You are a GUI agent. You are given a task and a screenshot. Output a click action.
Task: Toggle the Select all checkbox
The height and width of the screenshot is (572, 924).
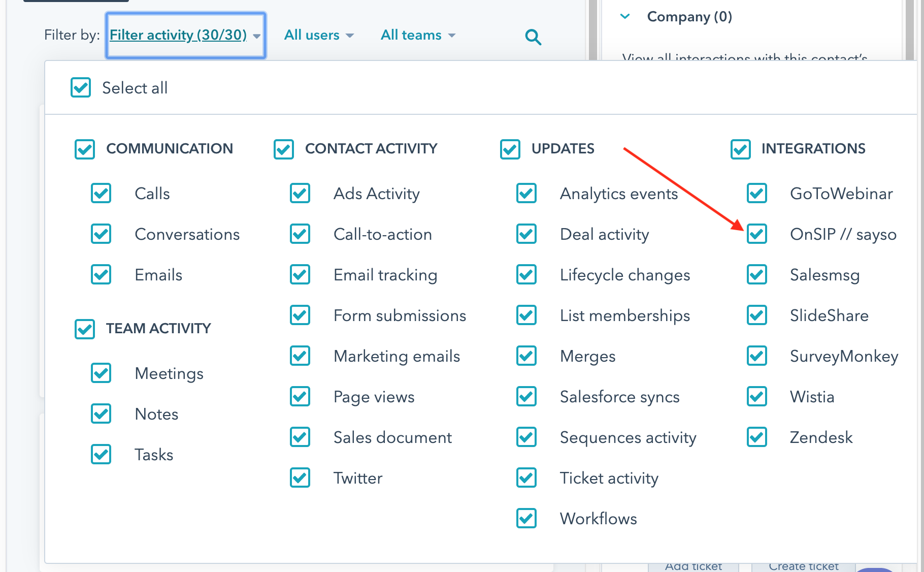pyautogui.click(x=81, y=87)
